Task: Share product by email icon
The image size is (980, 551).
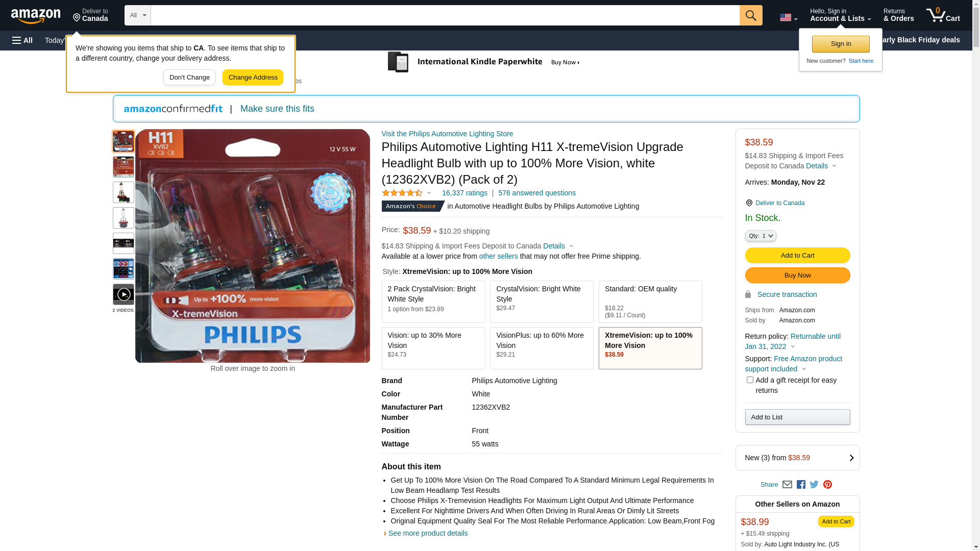Action: [x=787, y=485]
